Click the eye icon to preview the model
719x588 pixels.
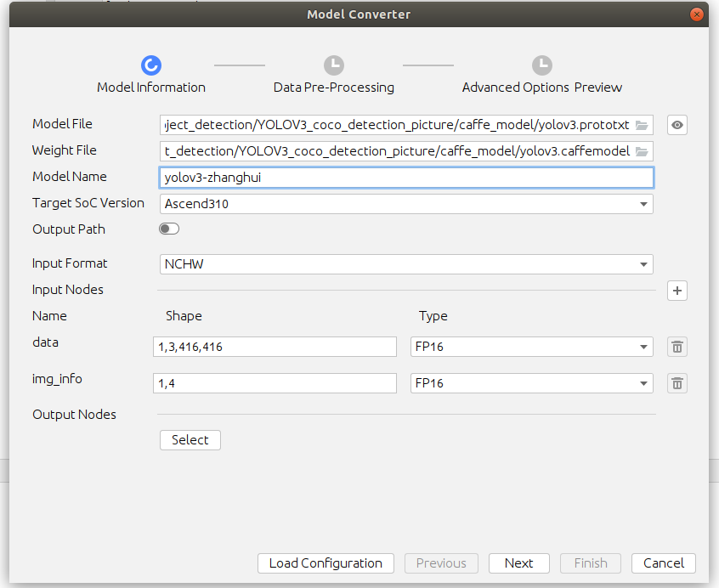(677, 125)
